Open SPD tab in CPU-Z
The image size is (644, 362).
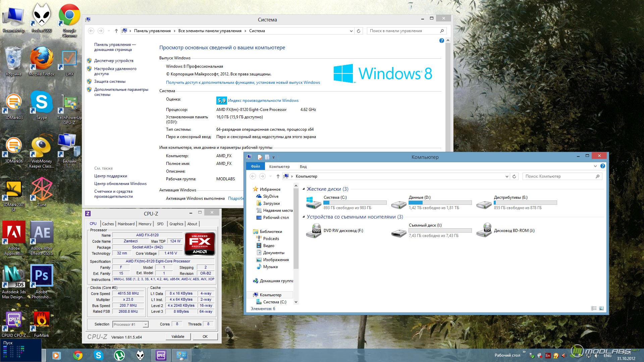click(160, 224)
